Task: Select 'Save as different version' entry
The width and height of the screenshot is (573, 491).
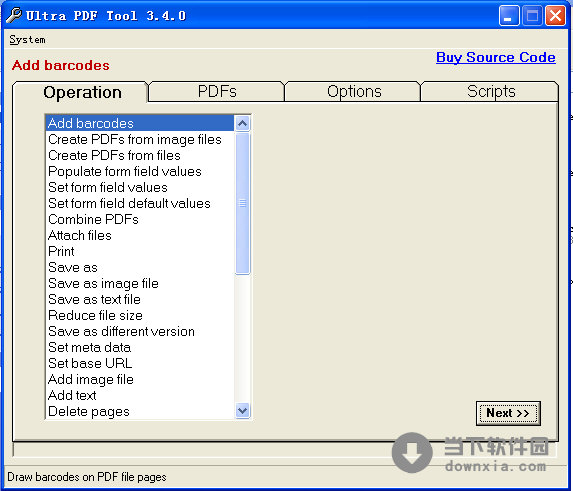Action: click(140, 331)
